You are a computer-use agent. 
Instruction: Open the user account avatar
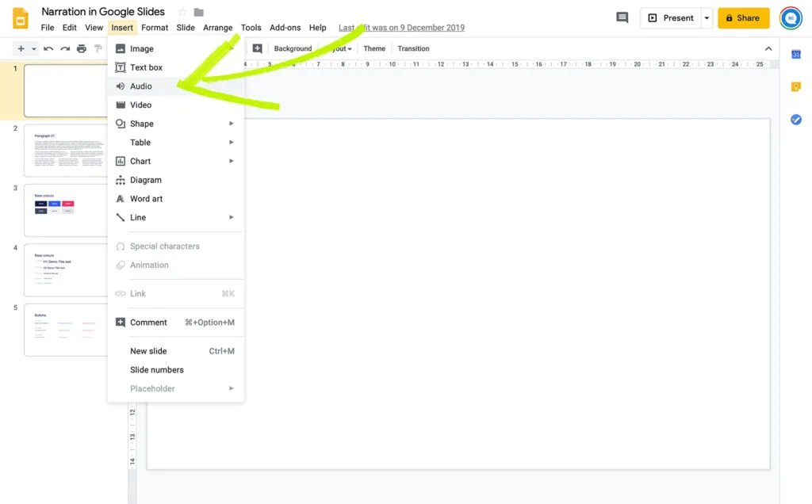tap(791, 18)
